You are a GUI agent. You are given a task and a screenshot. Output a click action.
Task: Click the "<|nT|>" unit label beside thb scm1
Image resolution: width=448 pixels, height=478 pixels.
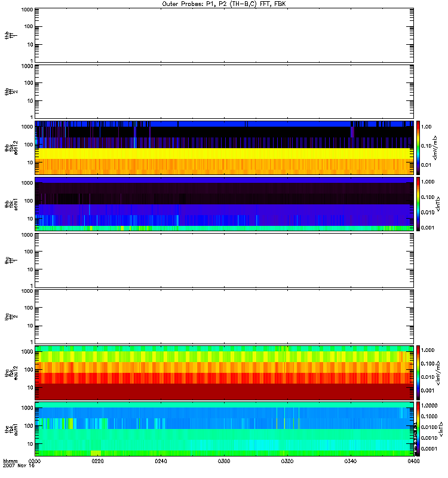438,204
